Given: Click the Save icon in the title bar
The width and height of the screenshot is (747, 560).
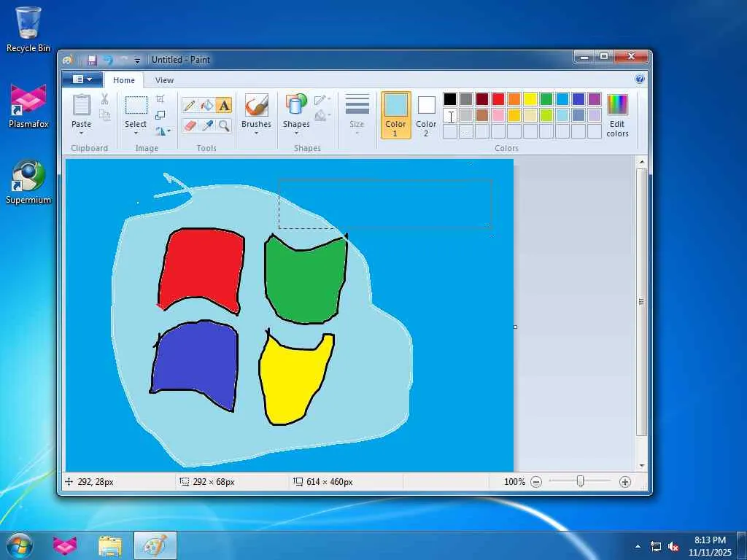Looking at the screenshot, I should (92, 60).
